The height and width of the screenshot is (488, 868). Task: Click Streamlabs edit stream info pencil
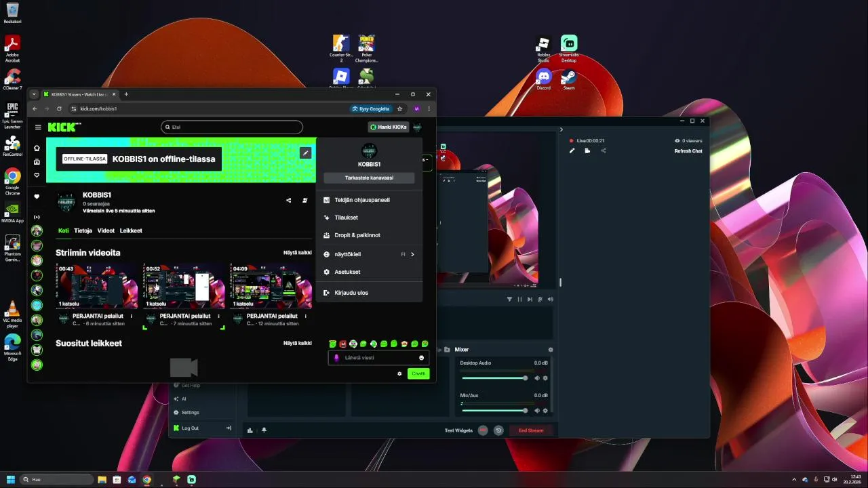pos(572,150)
